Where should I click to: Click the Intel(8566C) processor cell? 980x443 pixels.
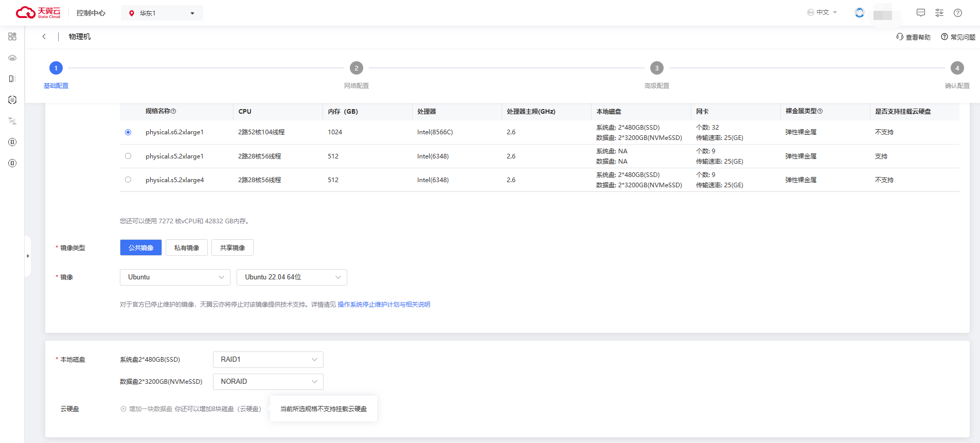pos(435,132)
